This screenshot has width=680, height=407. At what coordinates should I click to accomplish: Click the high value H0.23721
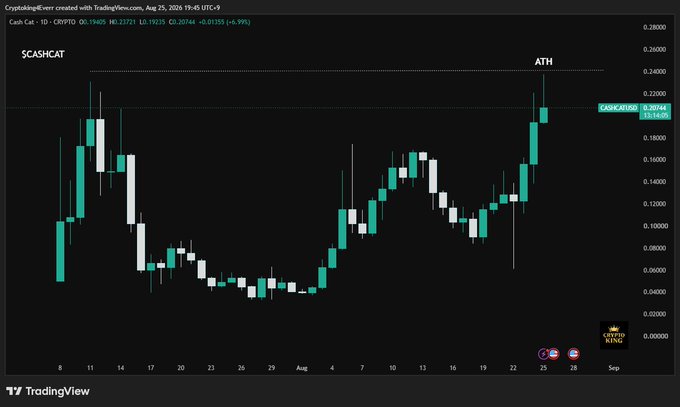pos(123,22)
